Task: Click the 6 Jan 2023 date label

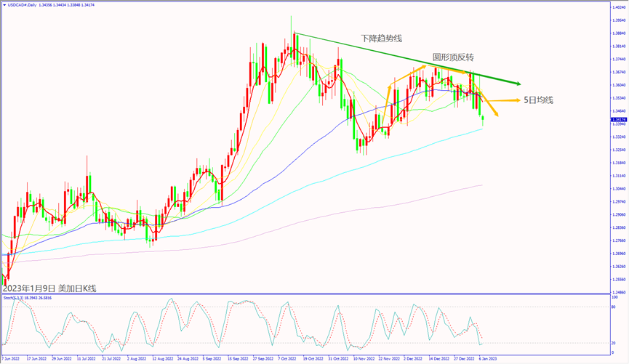Action: tap(489, 359)
